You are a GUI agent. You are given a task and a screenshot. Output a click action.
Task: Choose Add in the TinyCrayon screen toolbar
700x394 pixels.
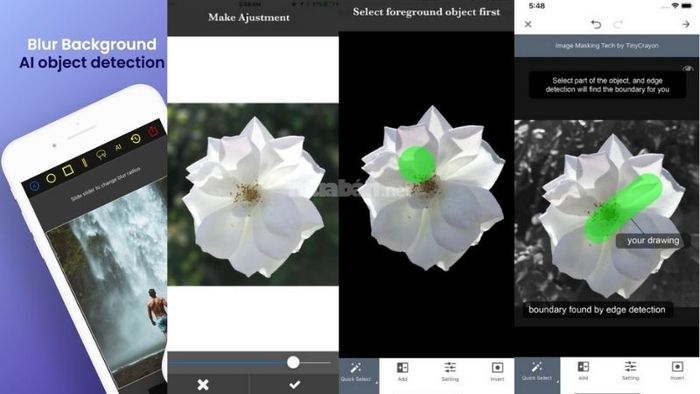583,371
